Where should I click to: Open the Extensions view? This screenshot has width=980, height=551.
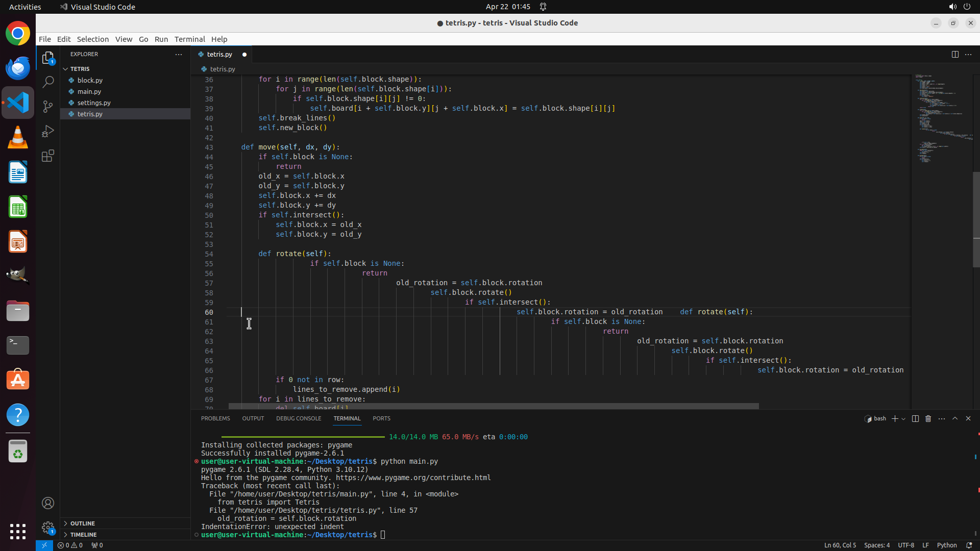[x=48, y=156]
